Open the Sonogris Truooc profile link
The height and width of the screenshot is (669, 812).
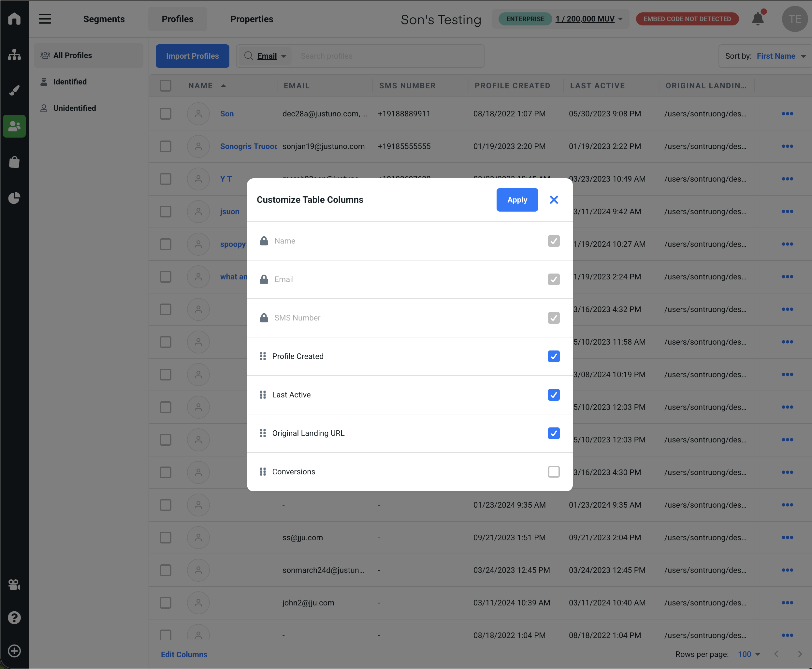(x=248, y=146)
